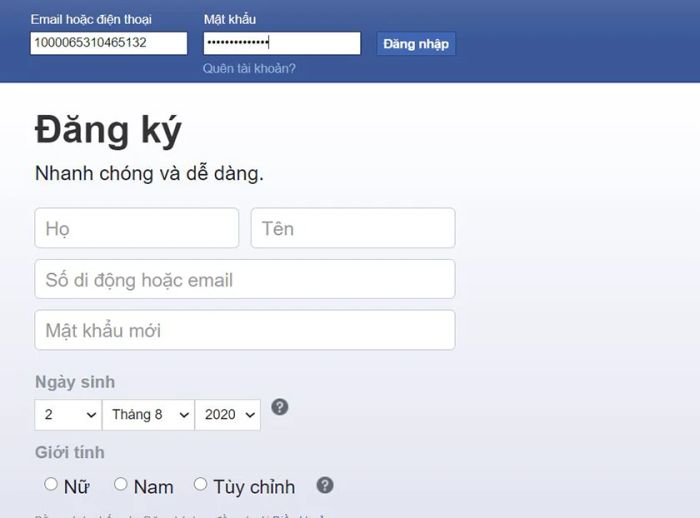Open the 2020 birth year dropdown
Screen dimensions: 700x518
point(228,415)
